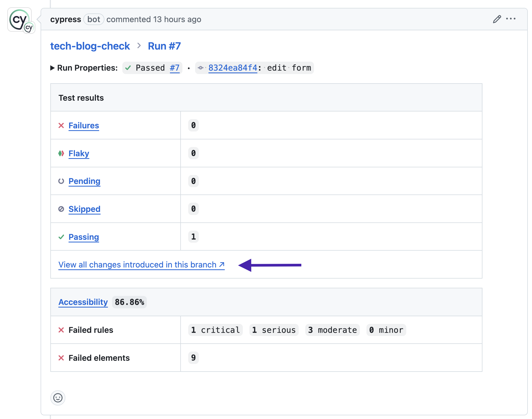Screen dimensions: 532x419
Task: Open the tech-blog-check project link
Action: click(89, 45)
